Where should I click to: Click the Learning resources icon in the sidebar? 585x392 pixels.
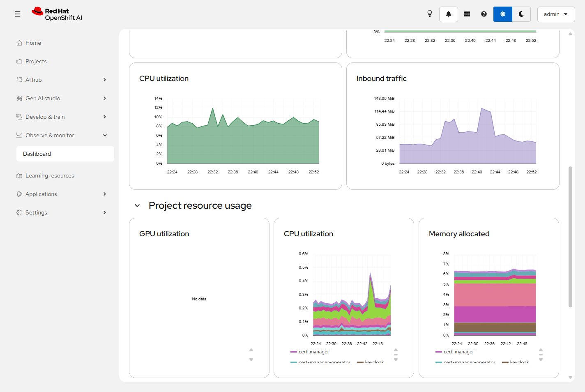19,175
